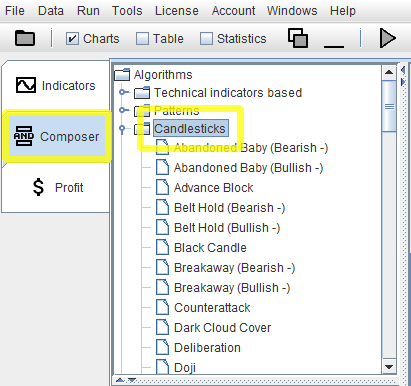Screen dimensions: 411x386
Task: Select Abandoned Baby (Bullish -)
Action: click(x=249, y=168)
